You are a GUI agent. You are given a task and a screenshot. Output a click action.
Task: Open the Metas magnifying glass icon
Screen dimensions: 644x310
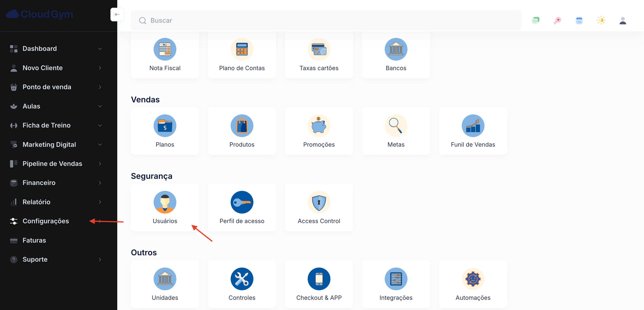[x=396, y=125]
